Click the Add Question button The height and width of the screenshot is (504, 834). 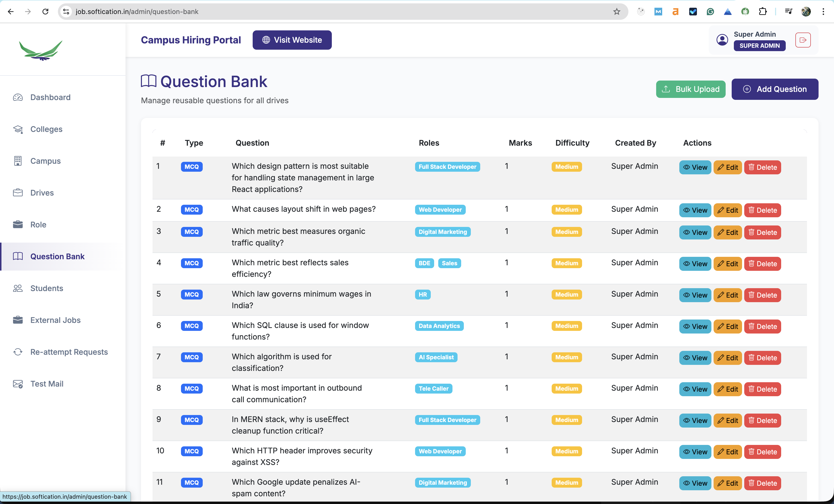(x=775, y=89)
